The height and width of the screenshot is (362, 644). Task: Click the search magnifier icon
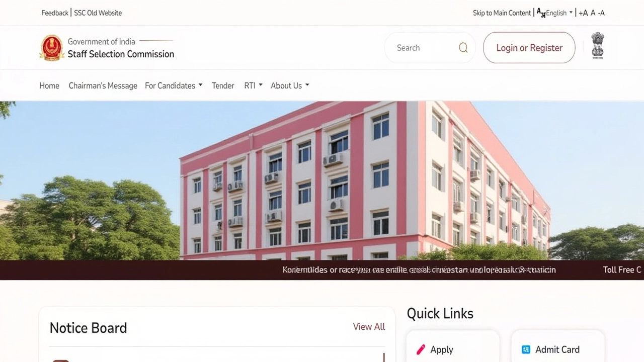(463, 48)
